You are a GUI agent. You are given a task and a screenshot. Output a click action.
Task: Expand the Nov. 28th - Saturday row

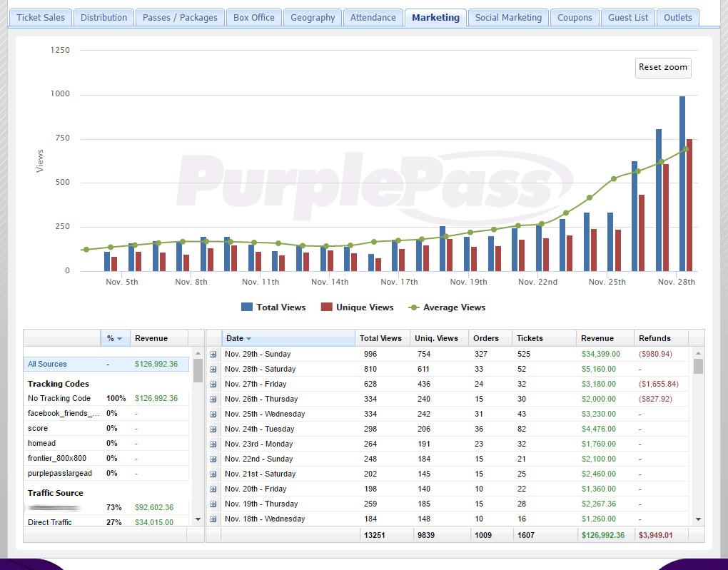pyautogui.click(x=213, y=369)
